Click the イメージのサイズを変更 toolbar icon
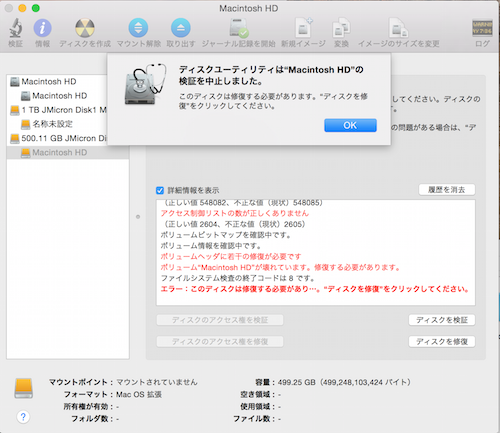This screenshot has width=500, height=433. tap(398, 28)
